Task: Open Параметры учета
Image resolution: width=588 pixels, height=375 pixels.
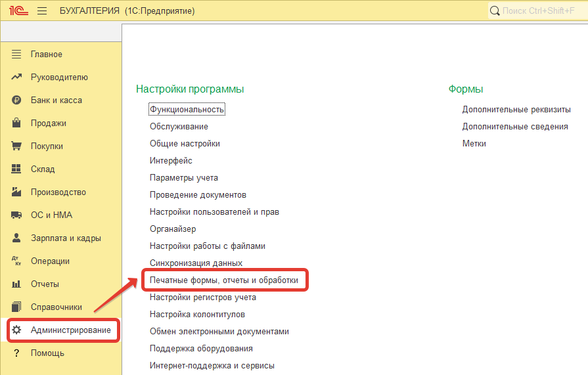Action: click(184, 177)
